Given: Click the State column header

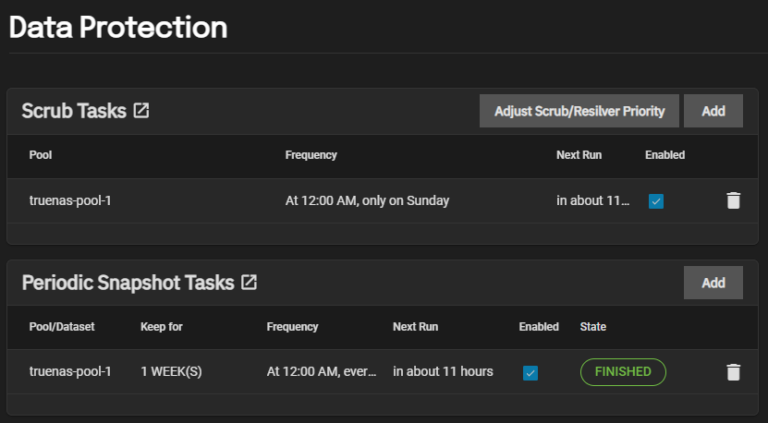Looking at the screenshot, I should click(x=593, y=327).
